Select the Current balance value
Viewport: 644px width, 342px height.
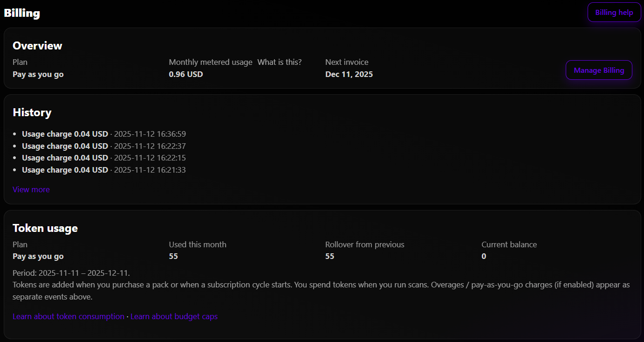(484, 256)
